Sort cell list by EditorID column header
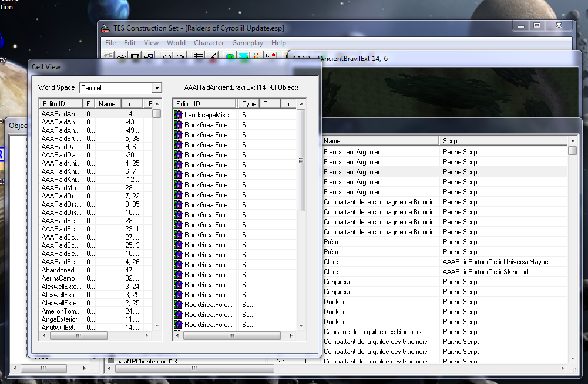This screenshot has width=588, height=384. (61, 104)
